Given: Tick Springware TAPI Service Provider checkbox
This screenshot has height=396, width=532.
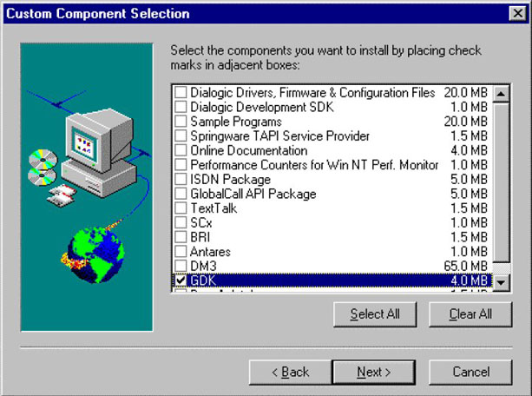Looking at the screenshot, I should click(181, 135).
